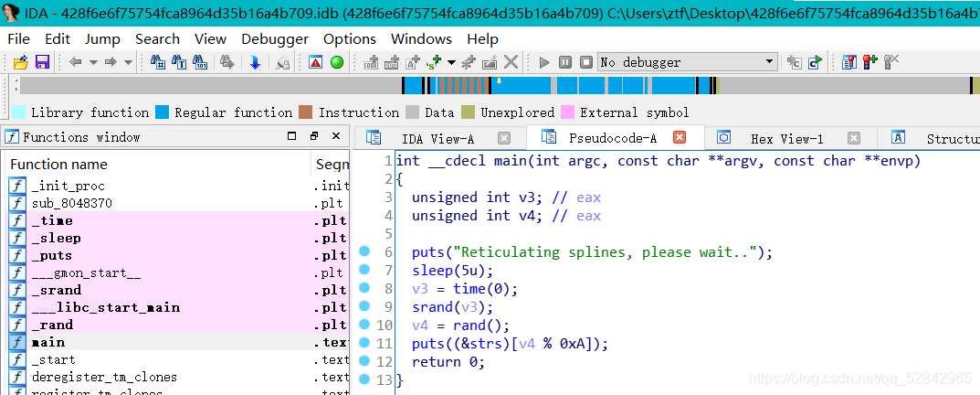Open the Search menu
The width and height of the screenshot is (980, 395).
(x=157, y=38)
